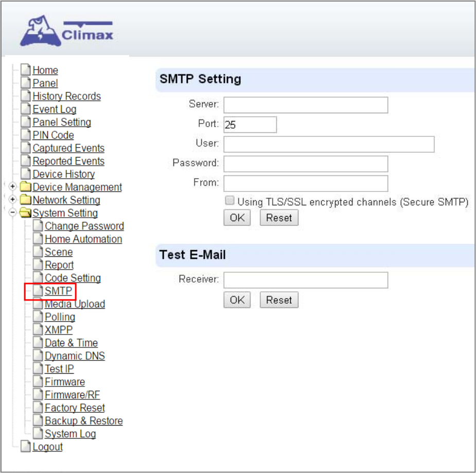
Task: Open the Firmware/RF link
Action: (72, 395)
